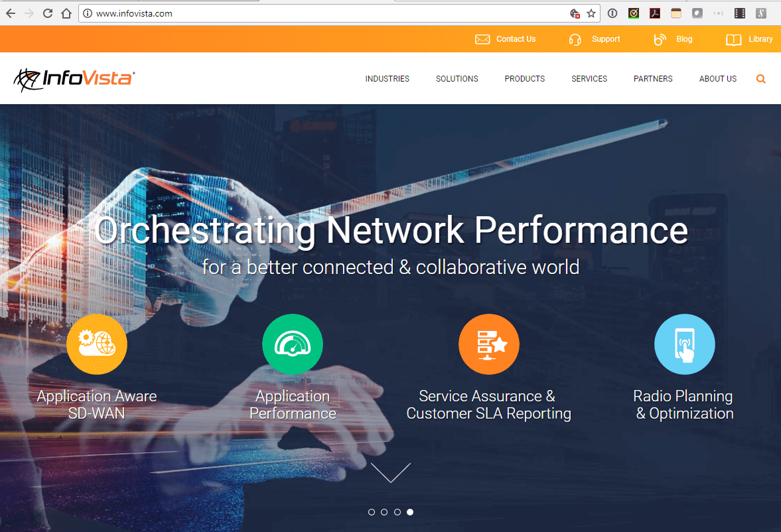The width and height of the screenshot is (781, 532).
Task: Open the Products navigation menu
Action: [x=524, y=78]
